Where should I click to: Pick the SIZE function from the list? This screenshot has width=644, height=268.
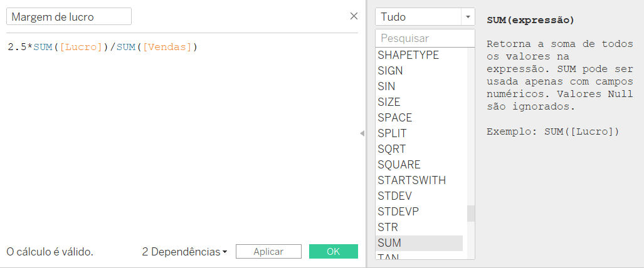tap(419, 102)
